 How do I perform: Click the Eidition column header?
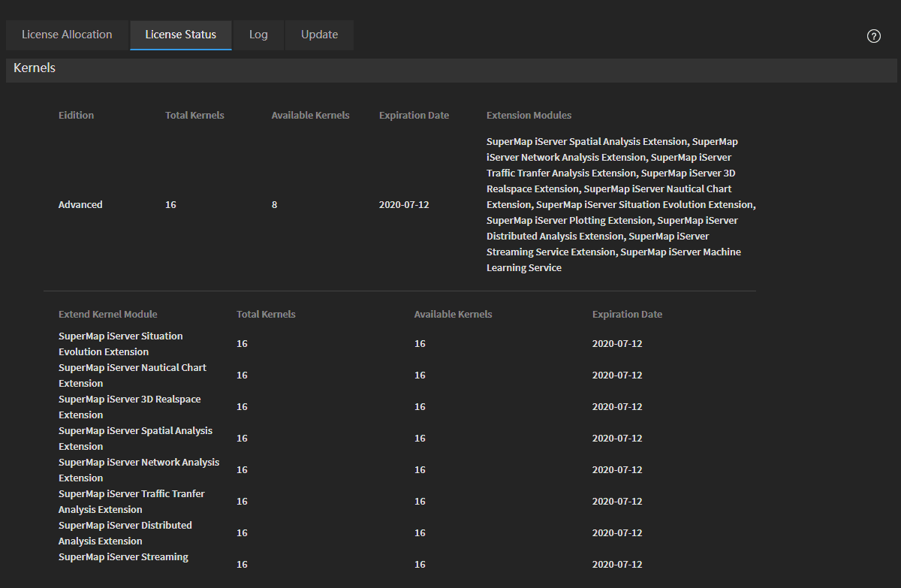point(76,116)
